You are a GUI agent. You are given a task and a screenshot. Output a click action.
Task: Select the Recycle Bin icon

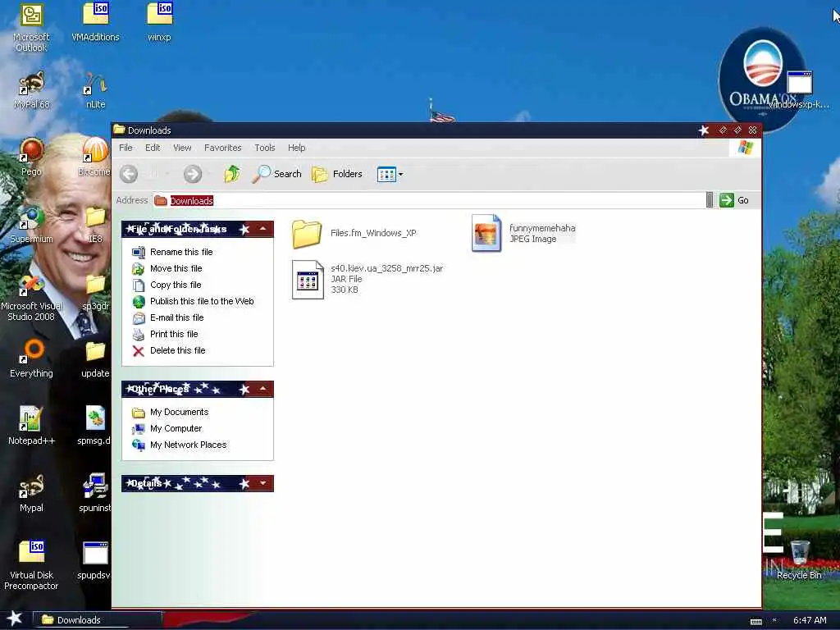799,560
